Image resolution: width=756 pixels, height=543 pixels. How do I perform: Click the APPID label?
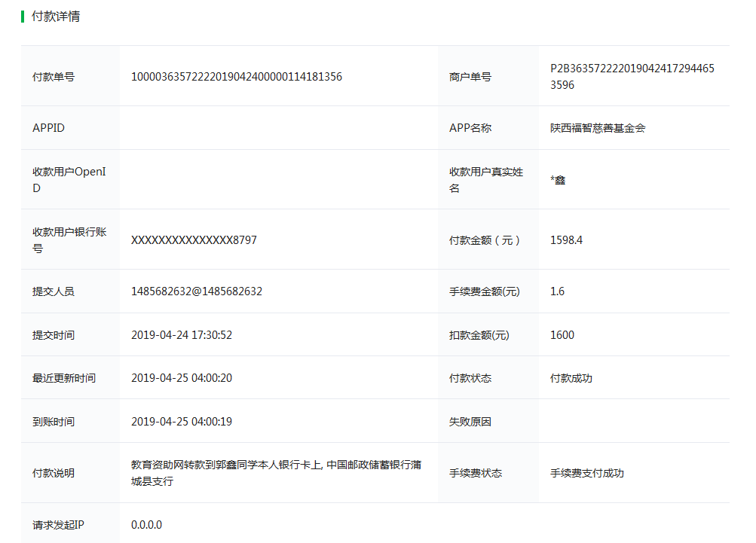click(x=48, y=128)
